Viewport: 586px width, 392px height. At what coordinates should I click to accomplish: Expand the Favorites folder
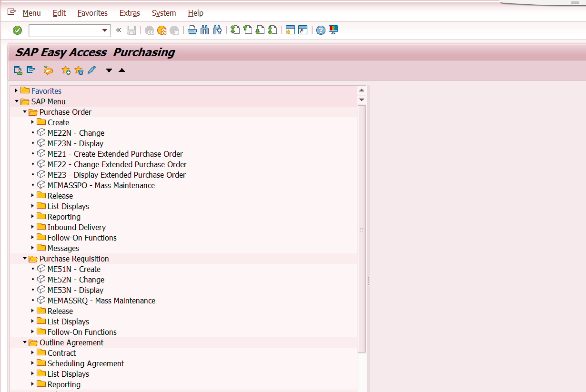[x=17, y=91]
